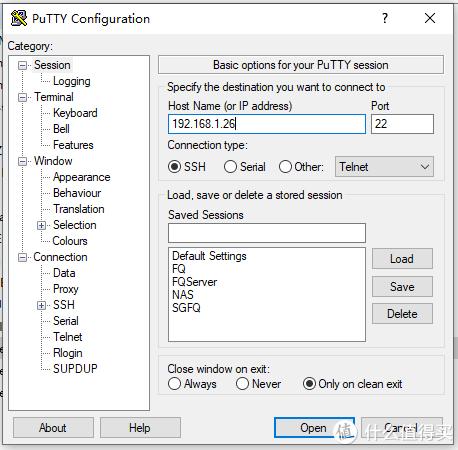Open the Behaviour category

click(77, 193)
